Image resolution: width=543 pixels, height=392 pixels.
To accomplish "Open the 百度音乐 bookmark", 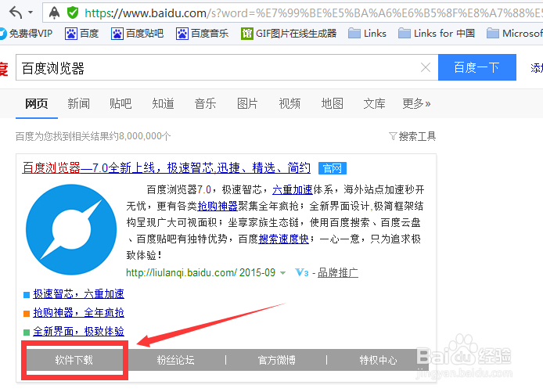I will click(x=202, y=34).
